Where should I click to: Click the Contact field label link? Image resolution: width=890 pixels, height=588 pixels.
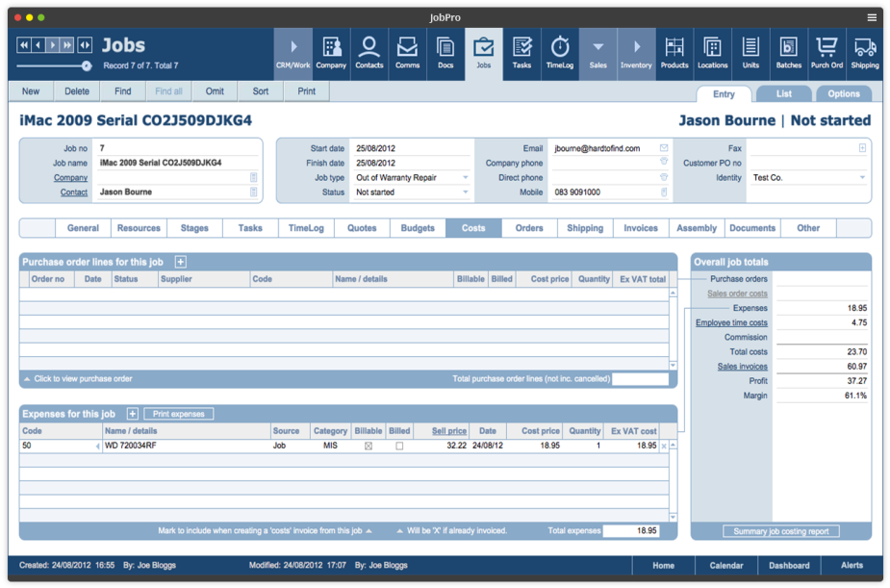point(74,192)
